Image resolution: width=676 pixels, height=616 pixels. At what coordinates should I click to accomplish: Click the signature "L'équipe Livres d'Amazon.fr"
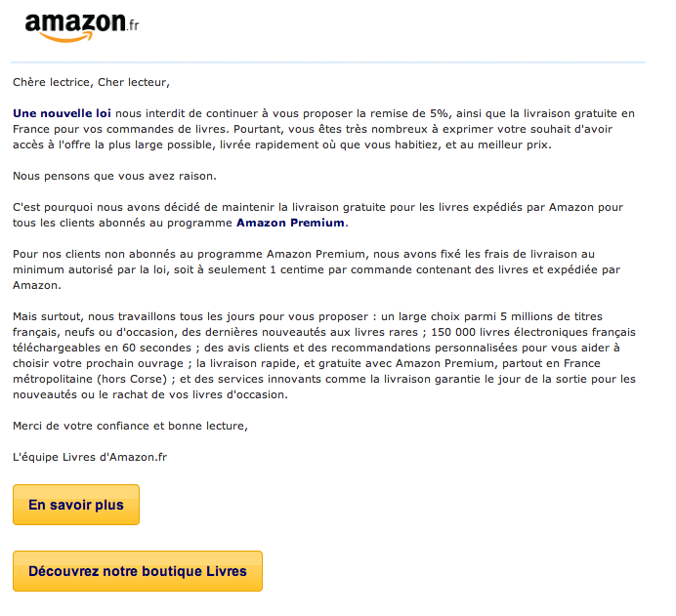tap(90, 457)
